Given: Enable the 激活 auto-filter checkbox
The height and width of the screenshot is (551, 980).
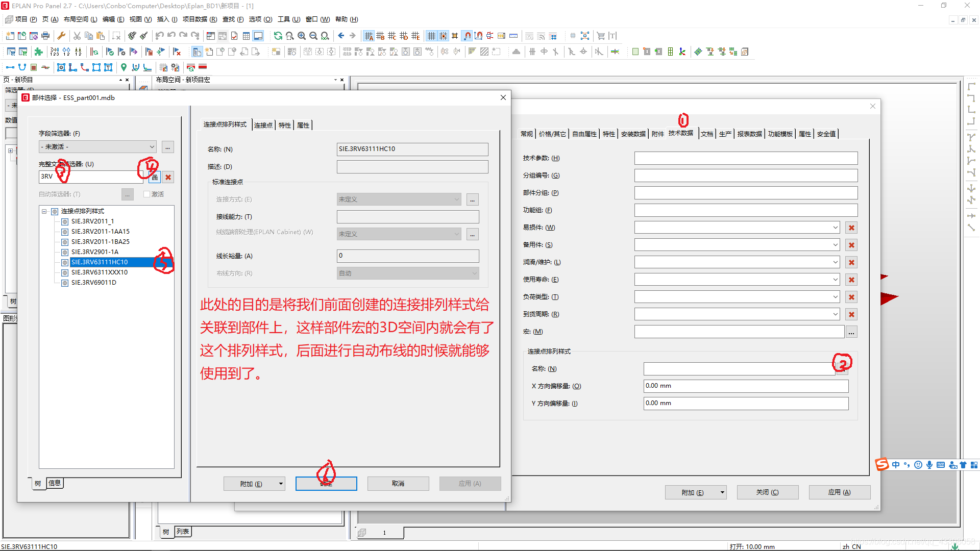Looking at the screenshot, I should pyautogui.click(x=147, y=194).
